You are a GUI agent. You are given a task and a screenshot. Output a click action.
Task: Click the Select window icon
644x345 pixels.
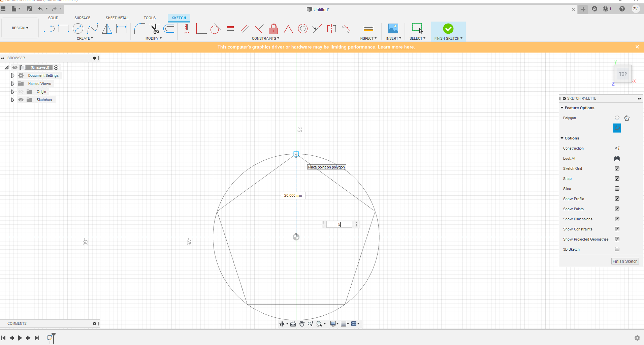pos(417,29)
